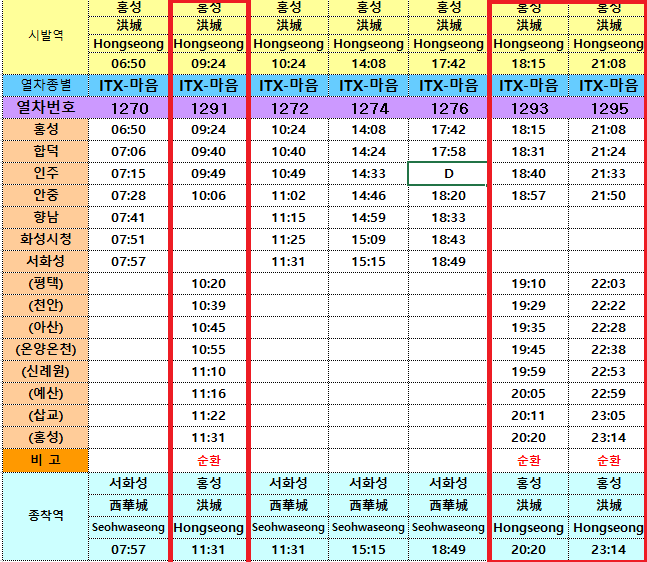
Task: Click the 22:03 time cell
Action: click(x=609, y=283)
